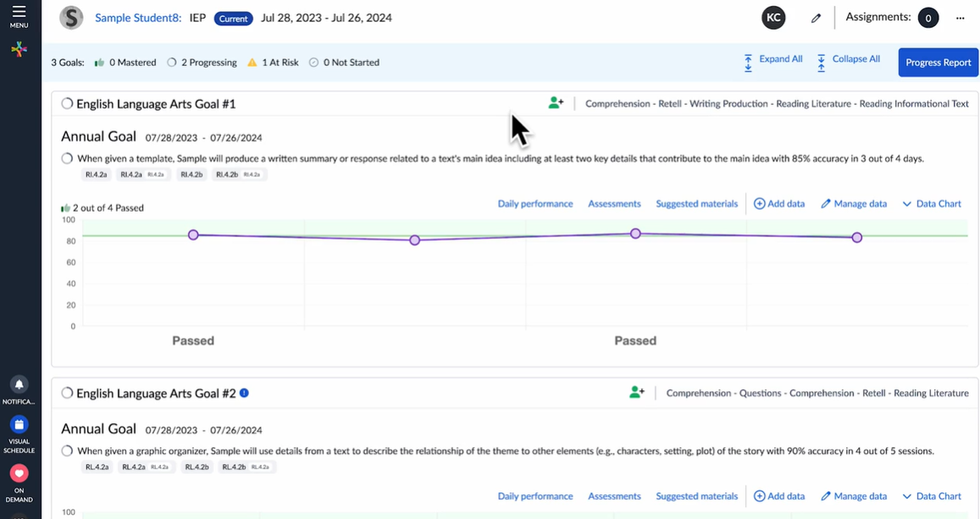Toggle the circle beside Goal #1 annual goal text

(67, 158)
